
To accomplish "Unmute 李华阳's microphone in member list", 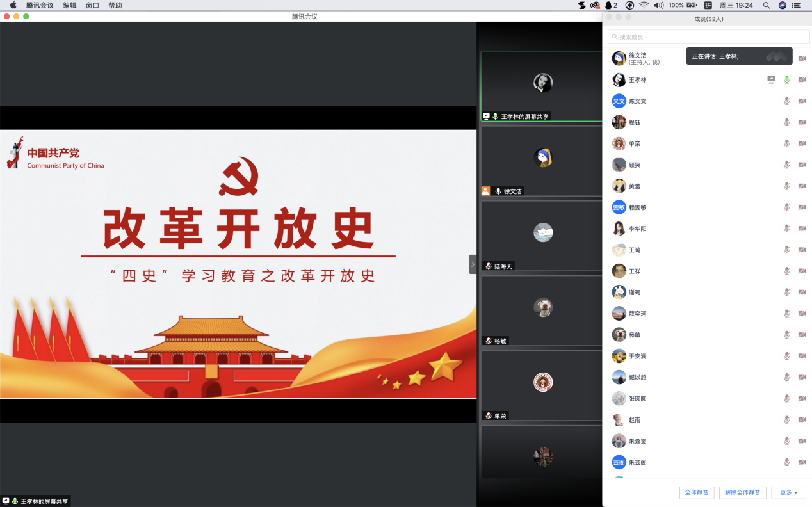I will tap(787, 229).
